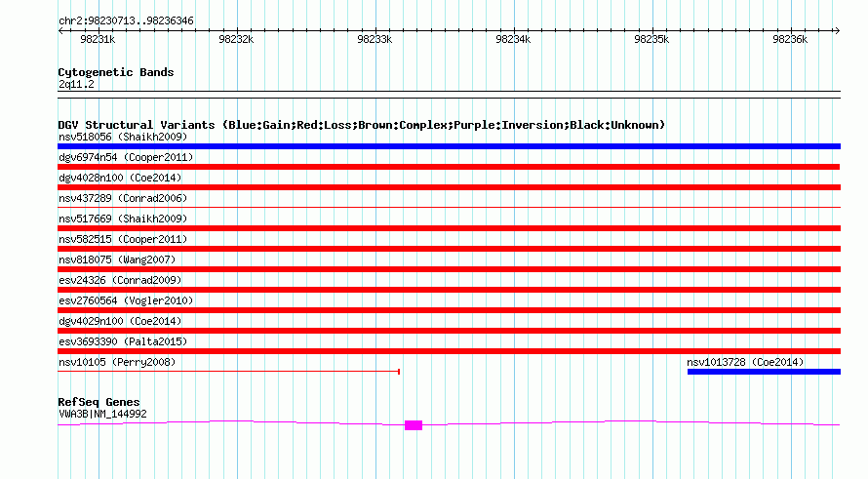Open variant dgv4028n100 (Coe2014) label
Screen dimensions: 868x479
click(120, 178)
